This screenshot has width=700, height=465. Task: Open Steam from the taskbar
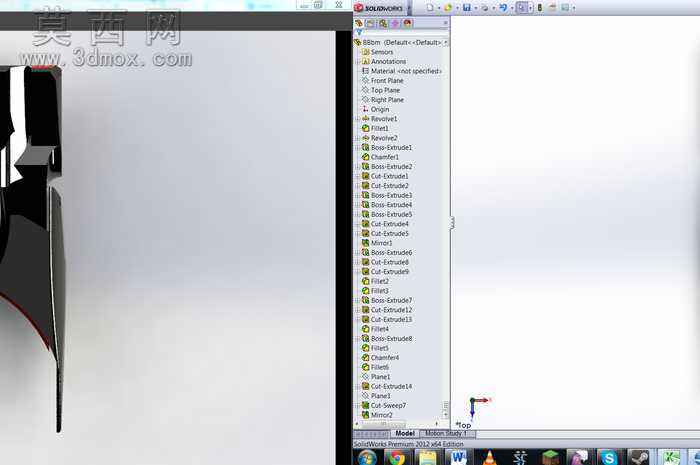click(x=640, y=457)
